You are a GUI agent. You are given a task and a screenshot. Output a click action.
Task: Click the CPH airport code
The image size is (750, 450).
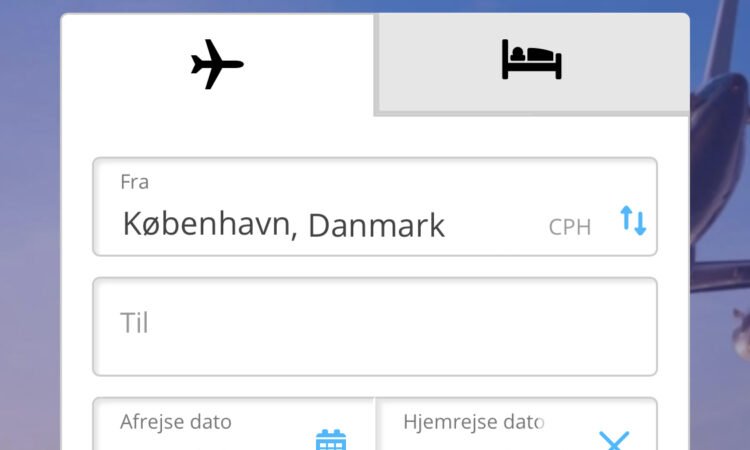(x=570, y=227)
